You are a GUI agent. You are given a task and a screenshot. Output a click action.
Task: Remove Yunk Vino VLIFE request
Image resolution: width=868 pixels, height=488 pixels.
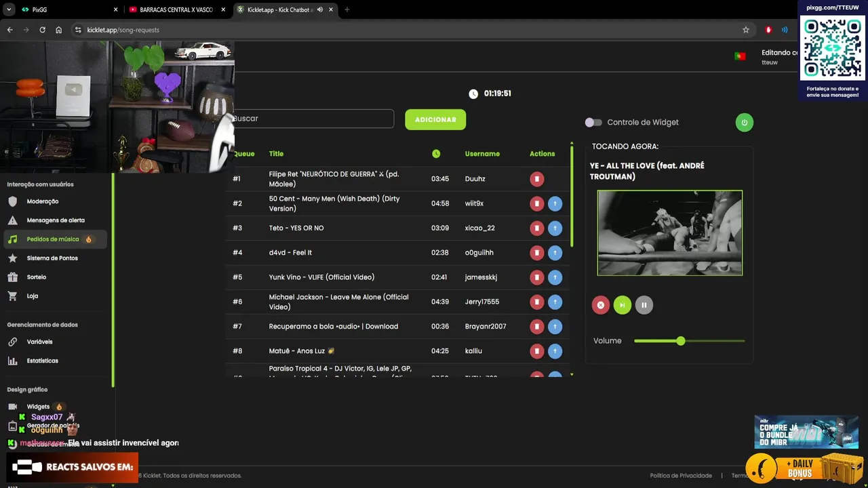point(536,277)
